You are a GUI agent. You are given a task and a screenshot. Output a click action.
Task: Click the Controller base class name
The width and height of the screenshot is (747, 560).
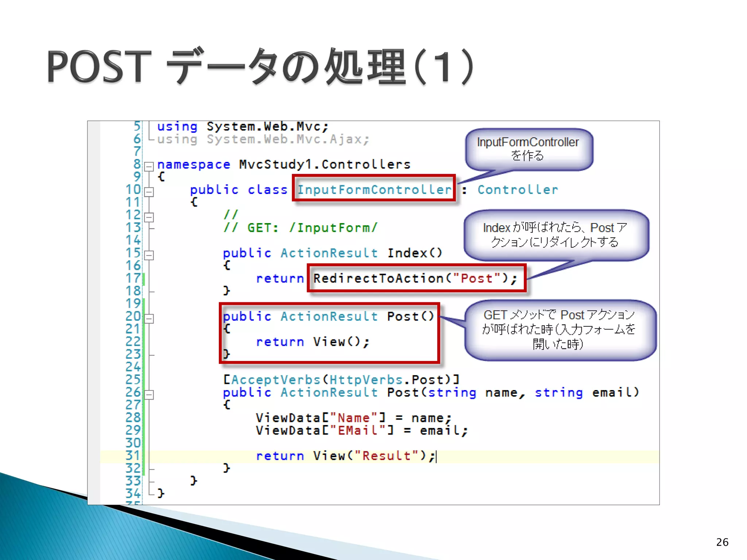(518, 190)
